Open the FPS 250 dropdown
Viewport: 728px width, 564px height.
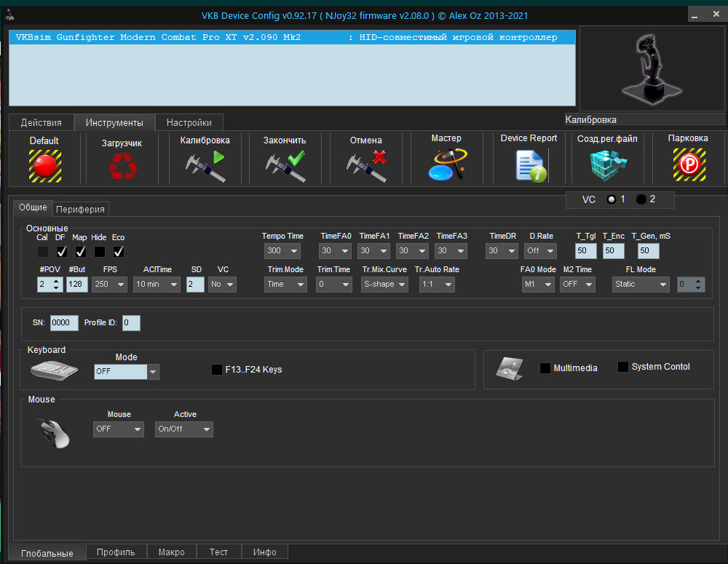[x=110, y=284]
